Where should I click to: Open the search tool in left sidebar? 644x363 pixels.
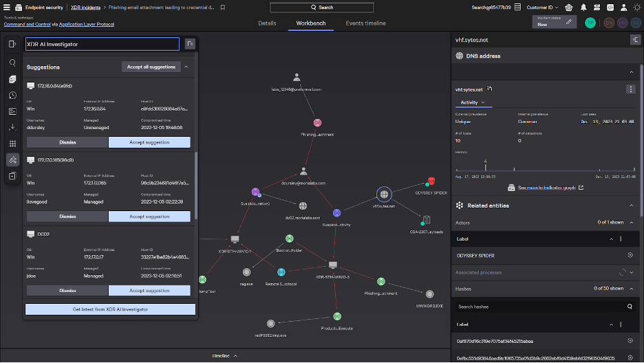(x=12, y=63)
